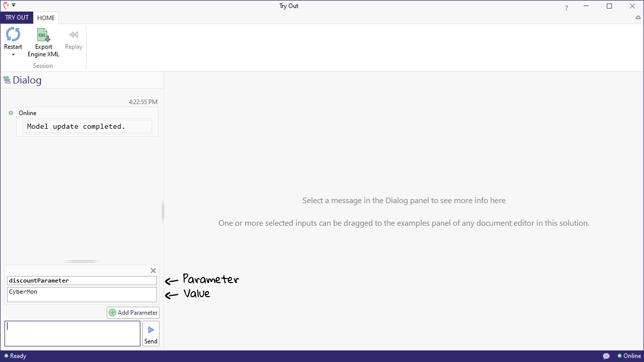Select the HOME ribbon tab
This screenshot has height=362, width=644.
point(46,18)
